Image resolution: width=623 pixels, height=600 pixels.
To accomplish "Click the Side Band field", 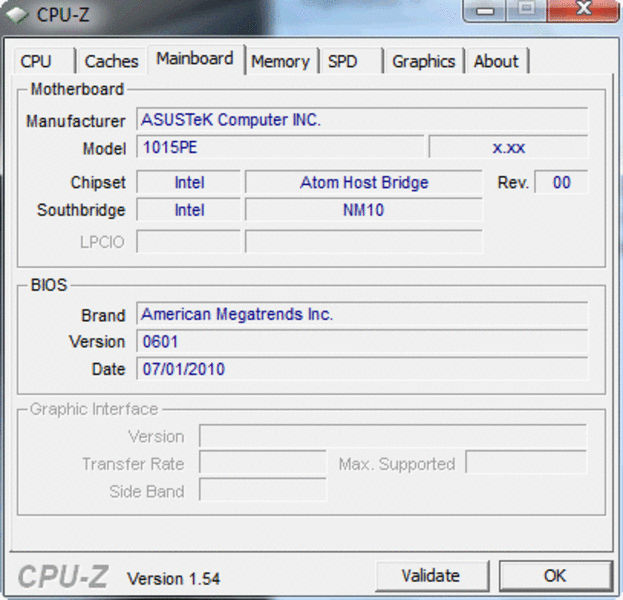I will click(263, 490).
